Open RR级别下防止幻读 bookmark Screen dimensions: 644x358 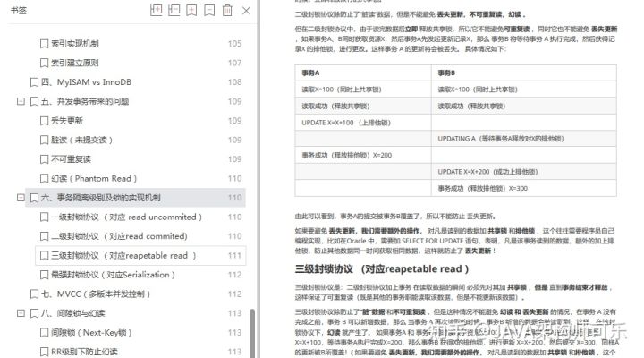pyautogui.click(x=84, y=352)
